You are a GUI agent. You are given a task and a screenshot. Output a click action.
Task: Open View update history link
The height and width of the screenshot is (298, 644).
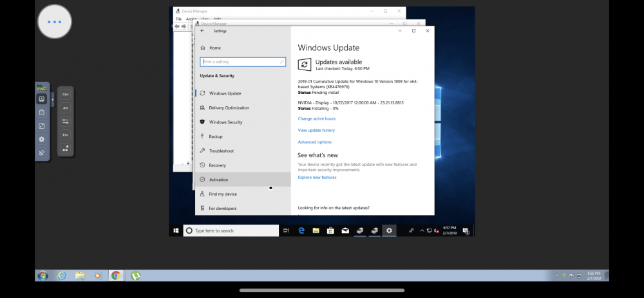coord(316,130)
